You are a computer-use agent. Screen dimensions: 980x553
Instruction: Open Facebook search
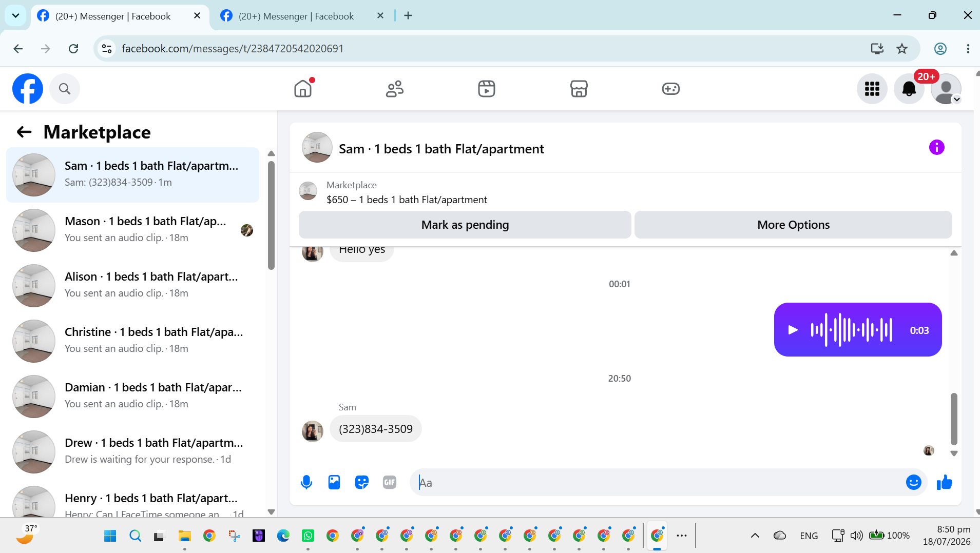pos(65,89)
